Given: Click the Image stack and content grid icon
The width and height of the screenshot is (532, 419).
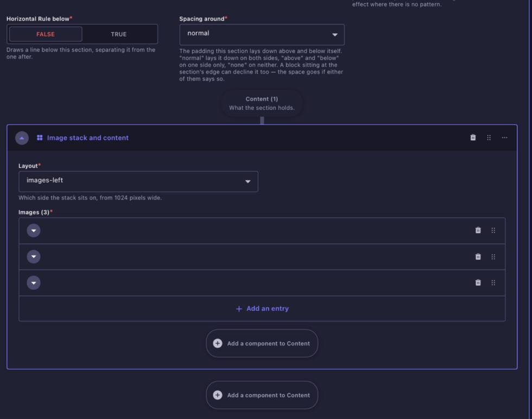Looking at the screenshot, I should 40,137.
